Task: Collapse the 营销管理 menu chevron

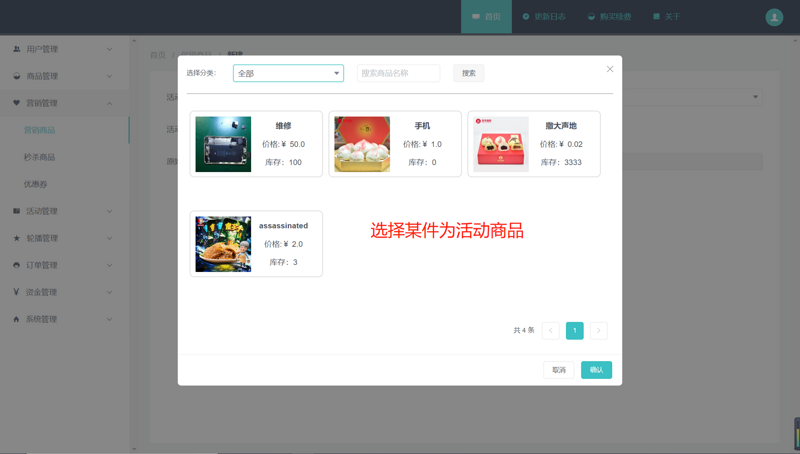Action: pos(109,103)
